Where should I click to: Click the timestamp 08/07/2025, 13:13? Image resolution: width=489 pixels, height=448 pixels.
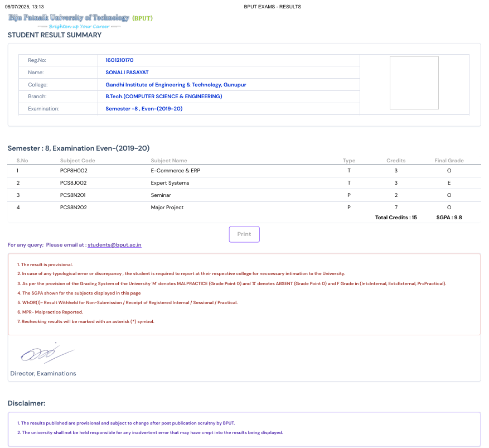25,7
